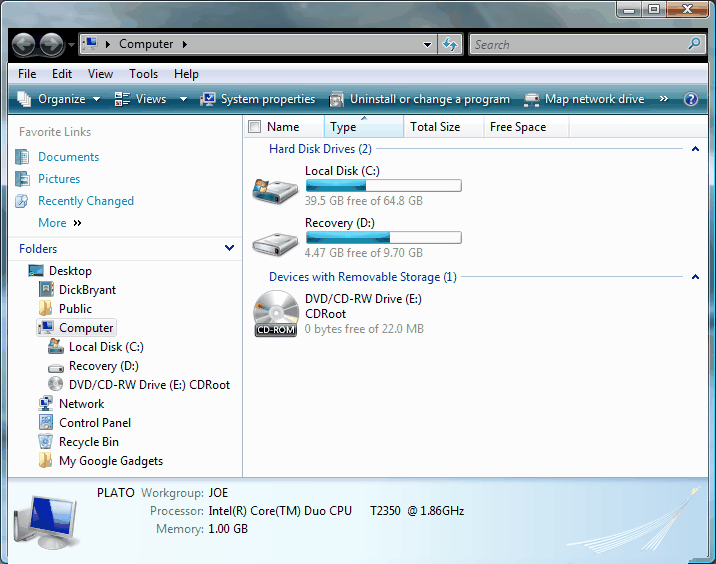The image size is (716, 564).
Task: Open the address bar history dropdown
Action: (427, 44)
